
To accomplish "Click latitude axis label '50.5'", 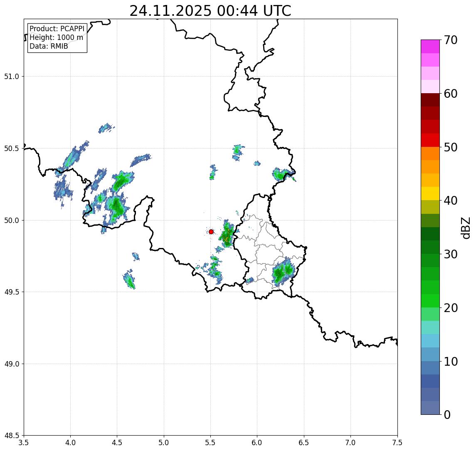I will tap(11, 149).
